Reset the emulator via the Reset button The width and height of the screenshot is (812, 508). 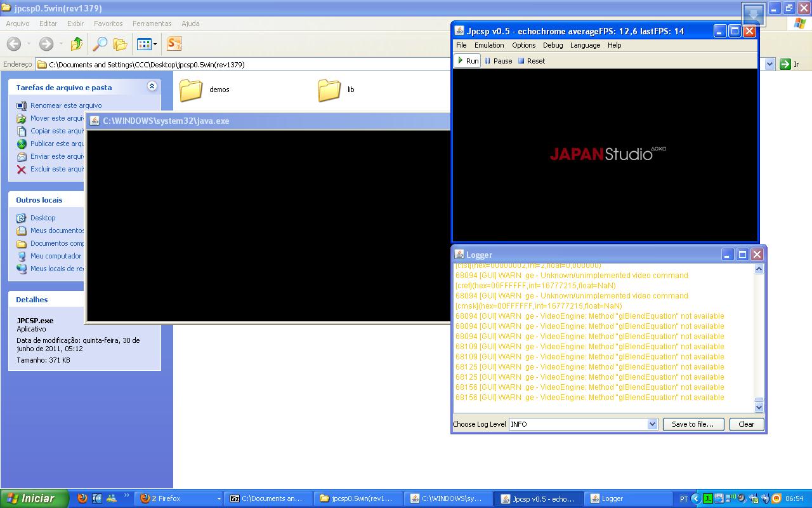531,61
